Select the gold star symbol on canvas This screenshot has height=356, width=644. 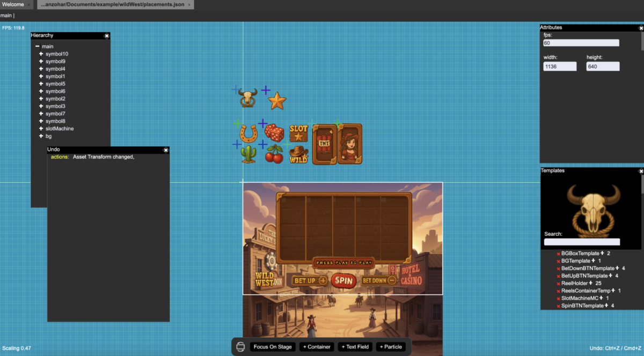pyautogui.click(x=277, y=100)
